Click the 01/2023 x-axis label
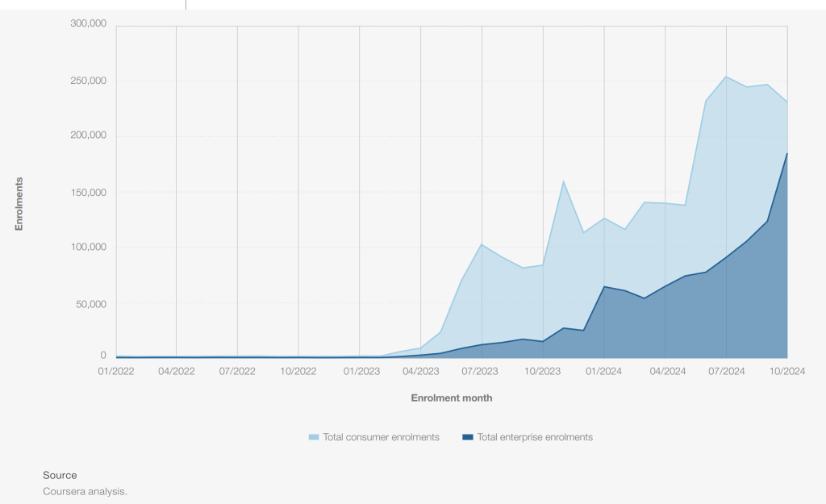826x504 pixels. 361,372
